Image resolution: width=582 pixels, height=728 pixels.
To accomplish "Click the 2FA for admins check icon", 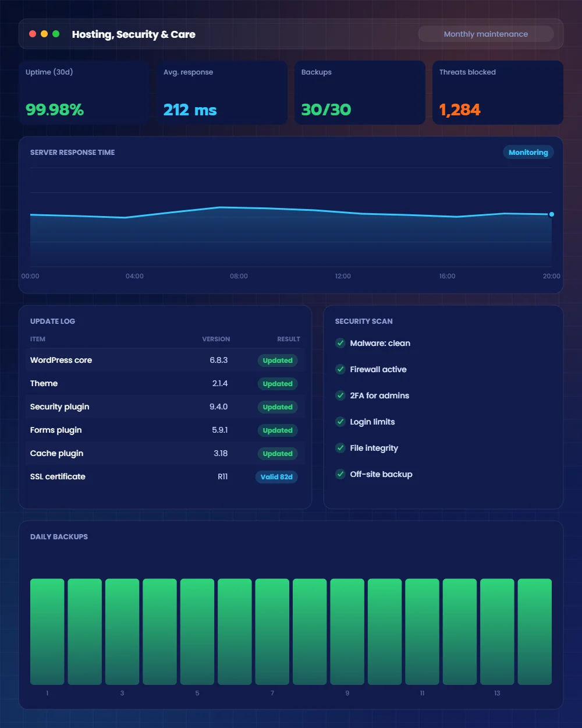I will coord(340,395).
